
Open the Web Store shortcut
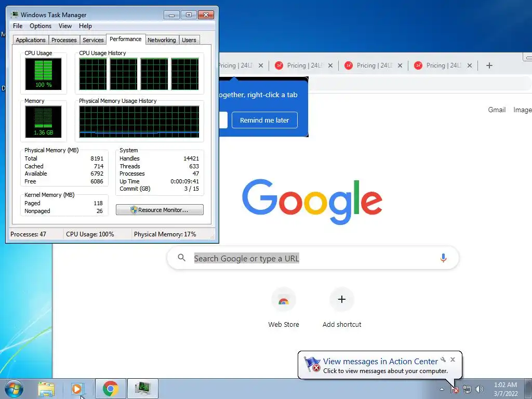click(284, 308)
